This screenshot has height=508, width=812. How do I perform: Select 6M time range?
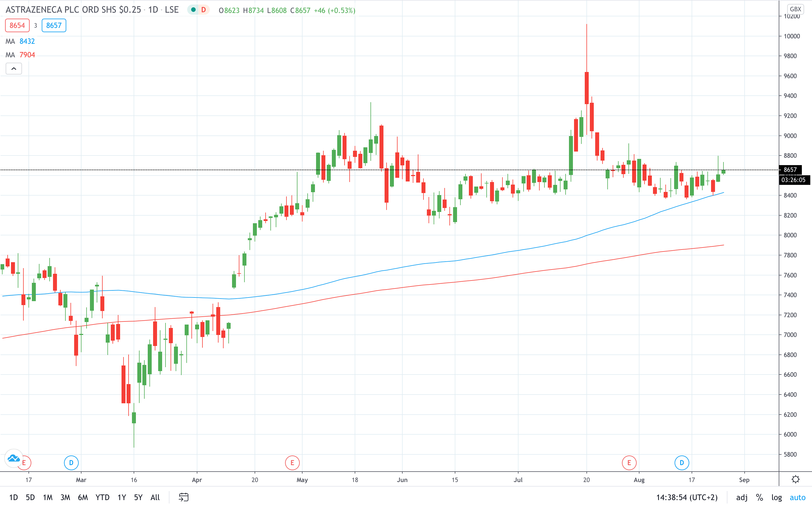[83, 497]
